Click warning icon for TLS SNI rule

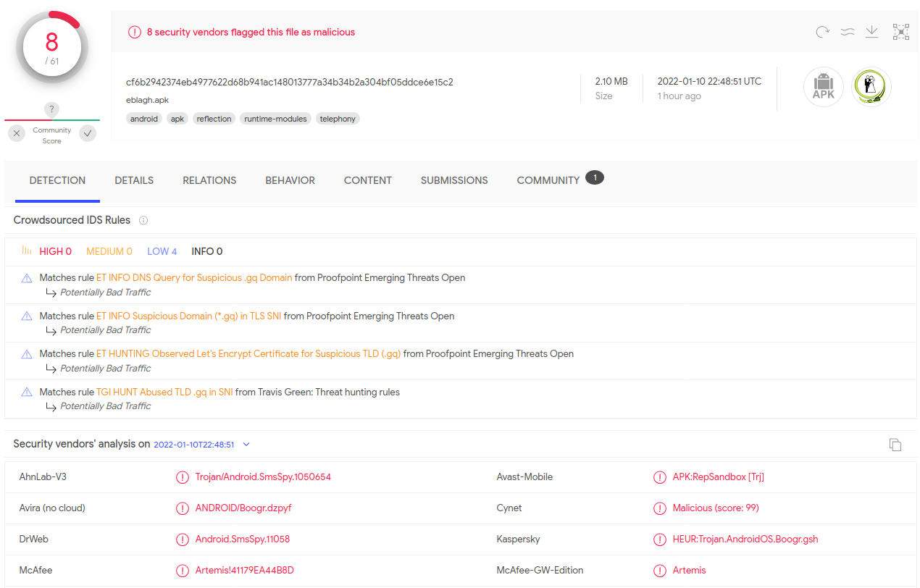(x=27, y=316)
